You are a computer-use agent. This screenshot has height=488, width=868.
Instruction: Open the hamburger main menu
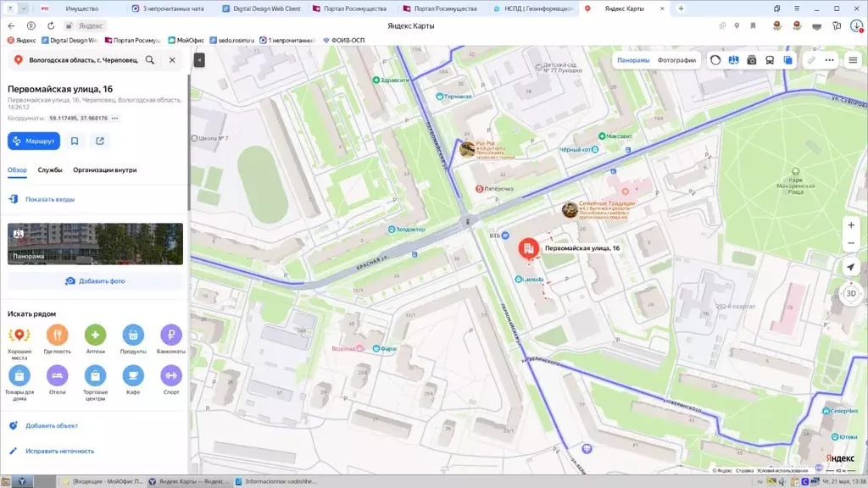[853, 60]
